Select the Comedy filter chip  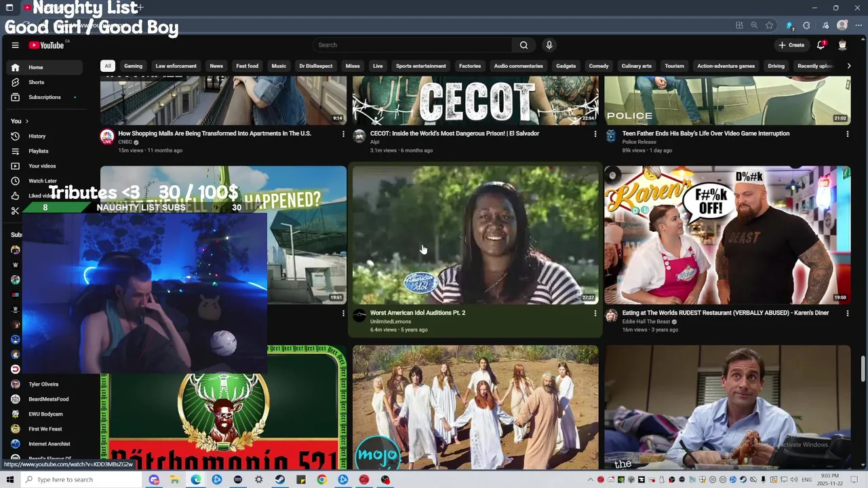point(599,66)
